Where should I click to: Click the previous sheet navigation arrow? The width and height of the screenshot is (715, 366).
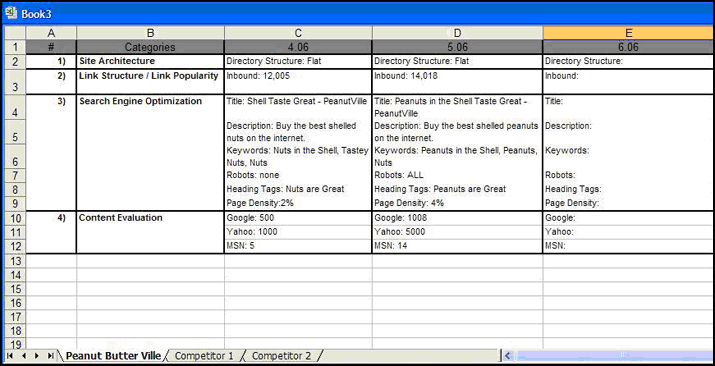coord(23,356)
